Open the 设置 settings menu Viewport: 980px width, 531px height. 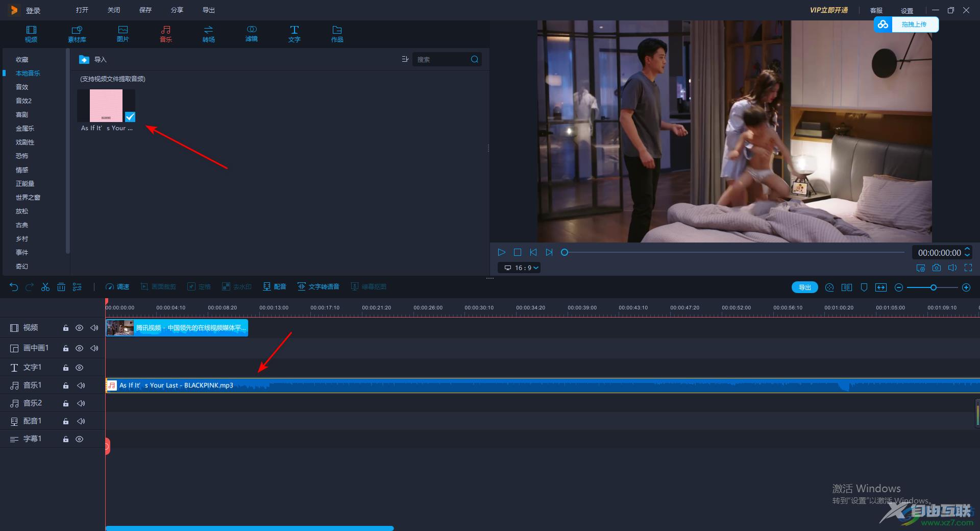[907, 10]
